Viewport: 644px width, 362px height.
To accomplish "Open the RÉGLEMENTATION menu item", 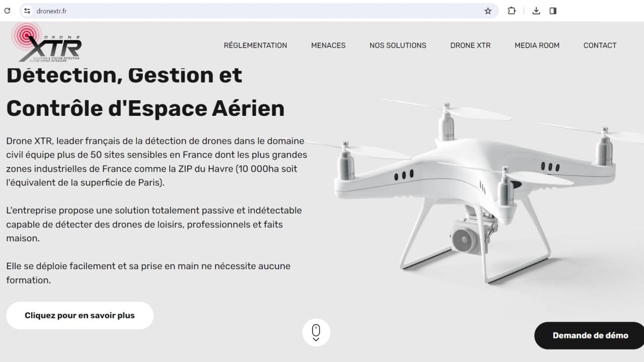I will point(255,46).
